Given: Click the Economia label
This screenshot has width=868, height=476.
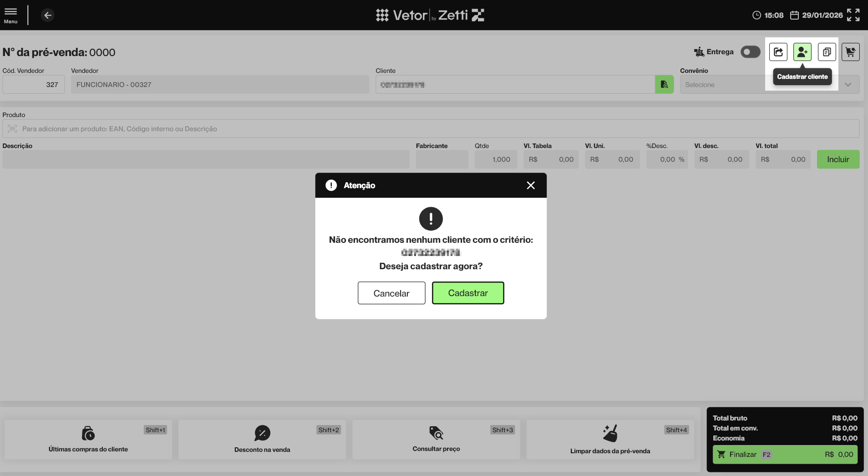Looking at the screenshot, I should tap(729, 438).
